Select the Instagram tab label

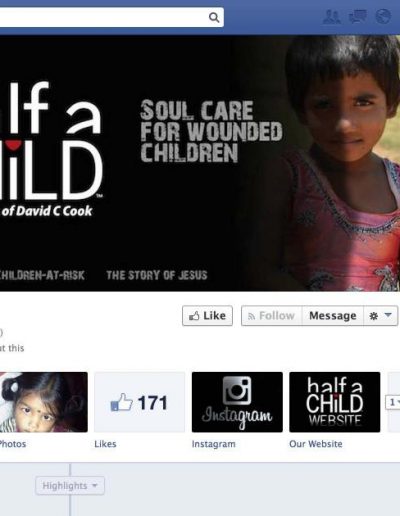coord(214,444)
